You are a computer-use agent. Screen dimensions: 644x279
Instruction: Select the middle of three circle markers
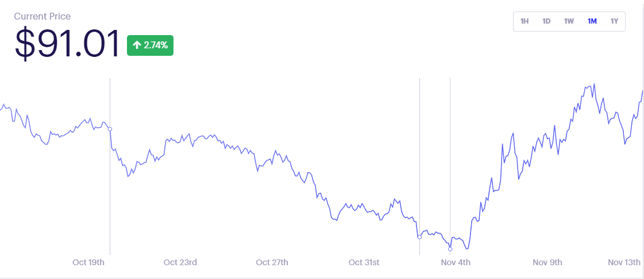click(419, 237)
